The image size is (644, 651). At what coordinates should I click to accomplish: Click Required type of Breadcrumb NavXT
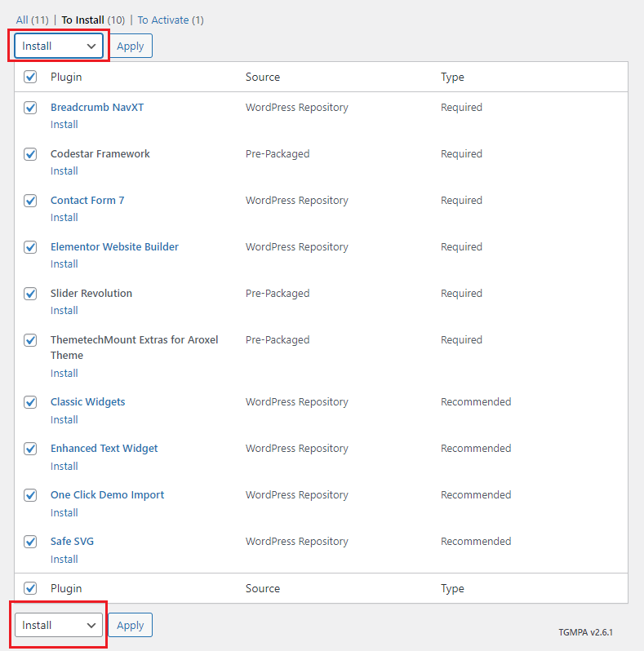(x=462, y=107)
